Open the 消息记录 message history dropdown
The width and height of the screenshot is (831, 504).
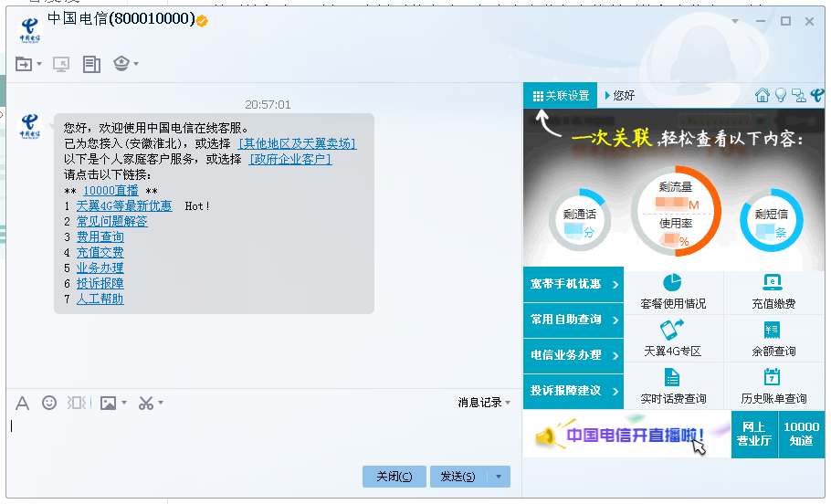(484, 403)
